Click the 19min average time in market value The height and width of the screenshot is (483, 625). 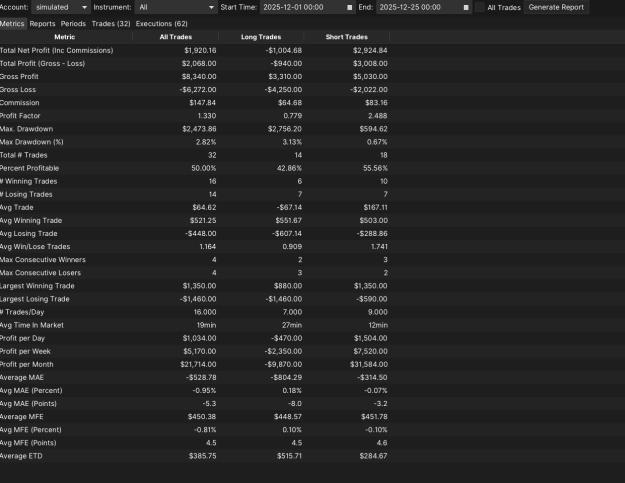click(x=206, y=325)
